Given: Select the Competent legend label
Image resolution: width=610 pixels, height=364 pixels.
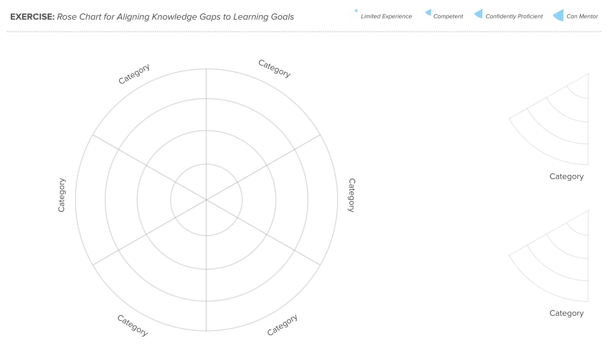Looking at the screenshot, I should 448,16.
